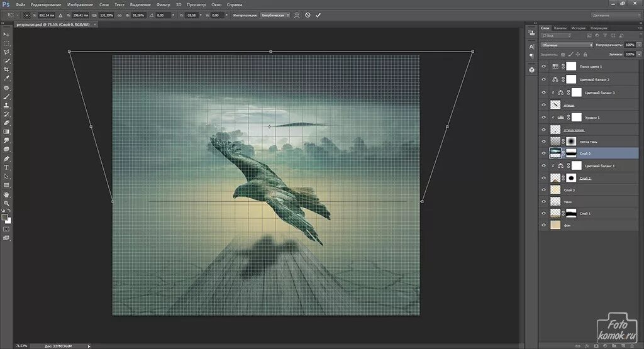Switch to the Каналы tab
This screenshot has width=644, height=349.
560,28
